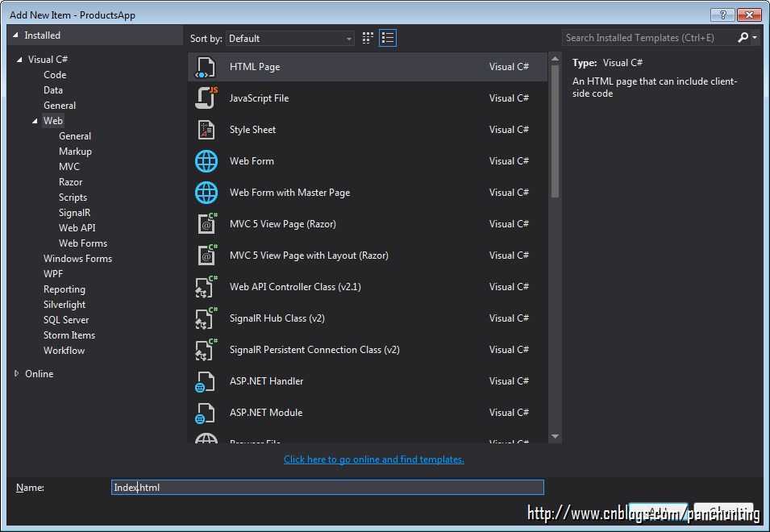Click the Web Form globe icon
This screenshot has height=532, width=770.
(206, 161)
